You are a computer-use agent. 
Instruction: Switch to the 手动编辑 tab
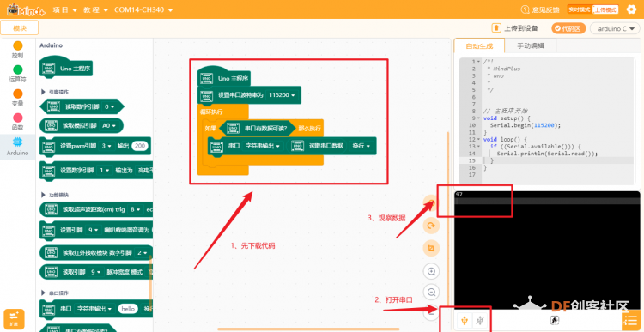(x=531, y=46)
